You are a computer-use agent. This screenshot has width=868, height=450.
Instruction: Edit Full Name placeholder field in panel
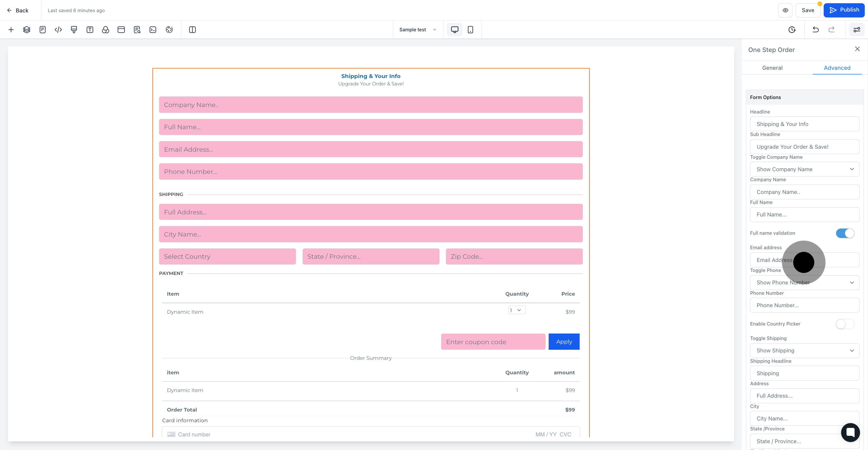804,215
